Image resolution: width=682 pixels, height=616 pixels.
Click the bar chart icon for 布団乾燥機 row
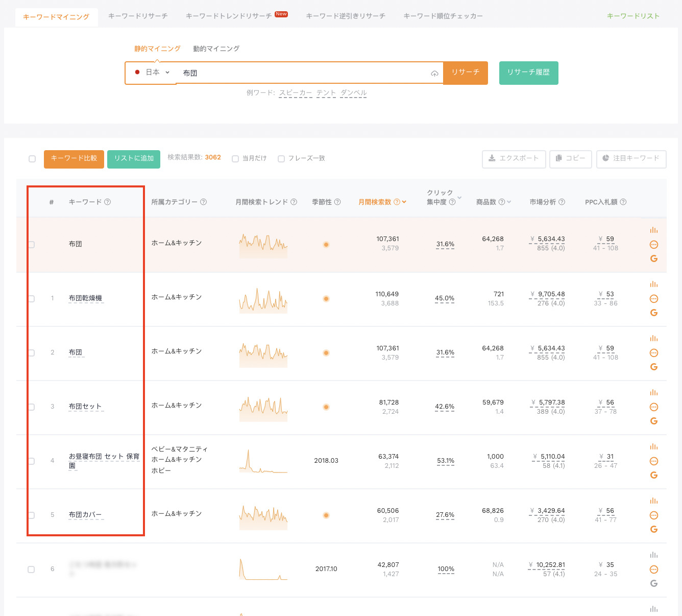[653, 285]
